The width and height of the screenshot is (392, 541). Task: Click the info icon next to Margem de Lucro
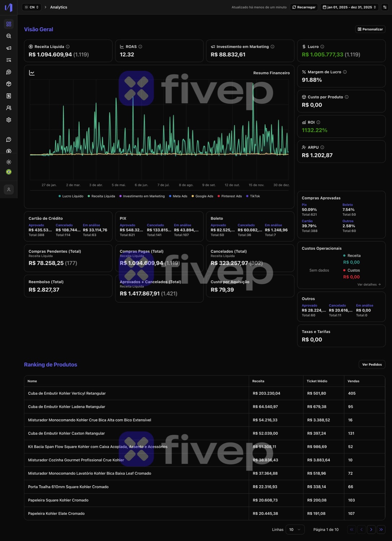pos(345,72)
